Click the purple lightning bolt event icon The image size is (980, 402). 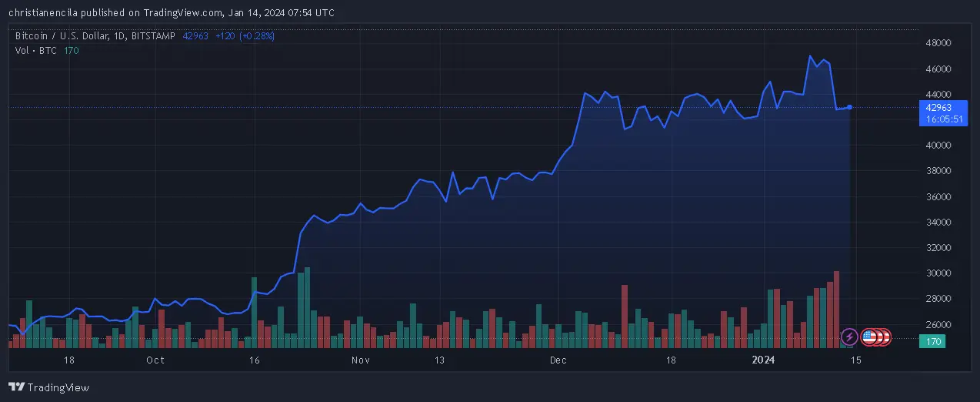[x=849, y=337]
